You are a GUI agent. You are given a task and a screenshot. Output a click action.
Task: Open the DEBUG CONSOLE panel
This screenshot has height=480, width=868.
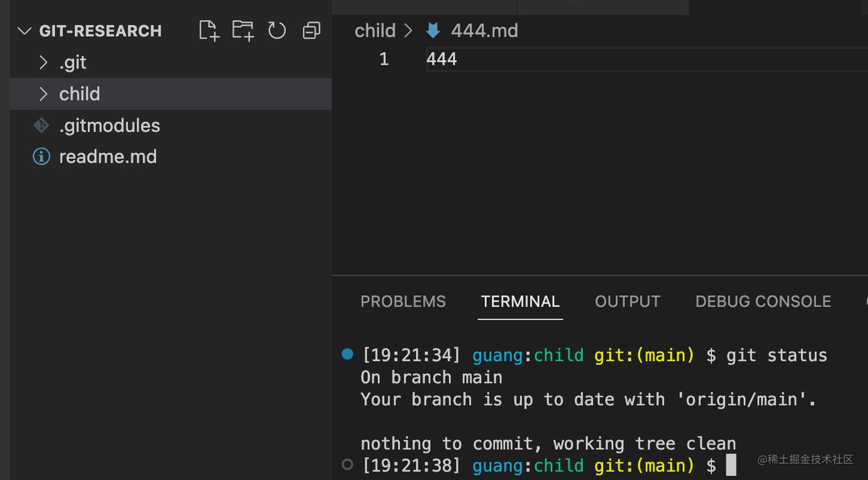click(763, 301)
